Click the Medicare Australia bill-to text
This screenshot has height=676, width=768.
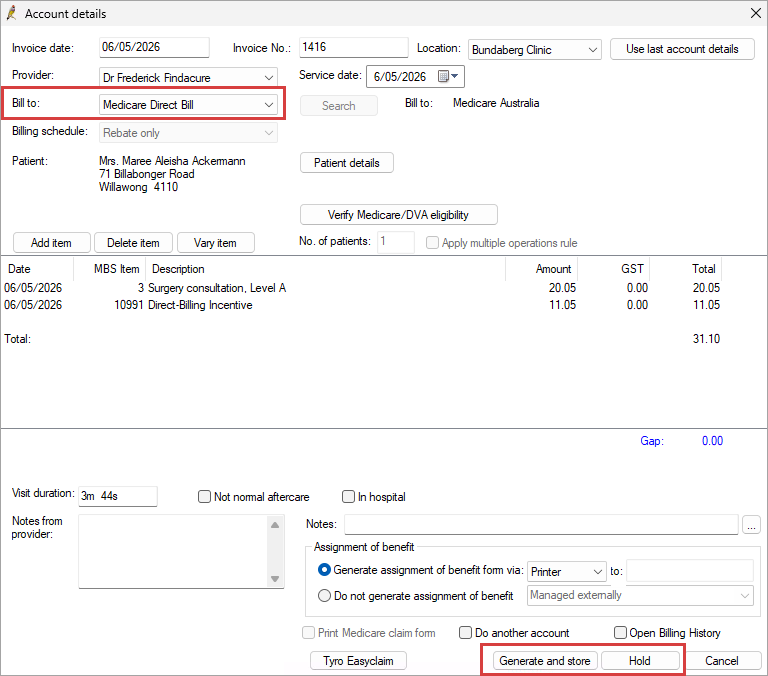tap(496, 103)
